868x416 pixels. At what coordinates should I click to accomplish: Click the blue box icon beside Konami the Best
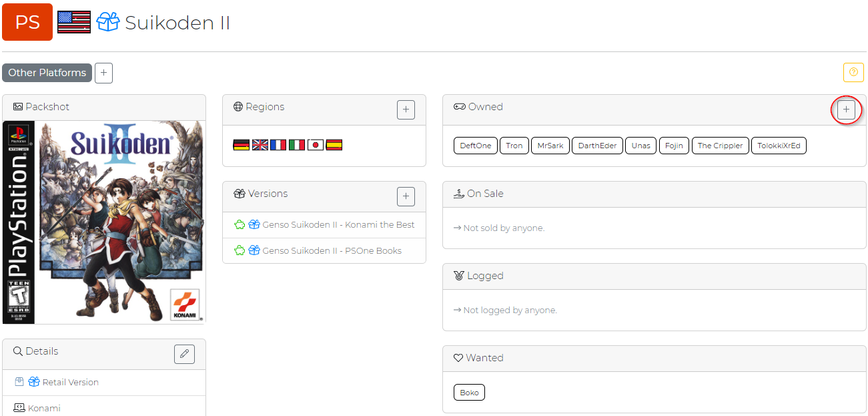[x=254, y=225]
